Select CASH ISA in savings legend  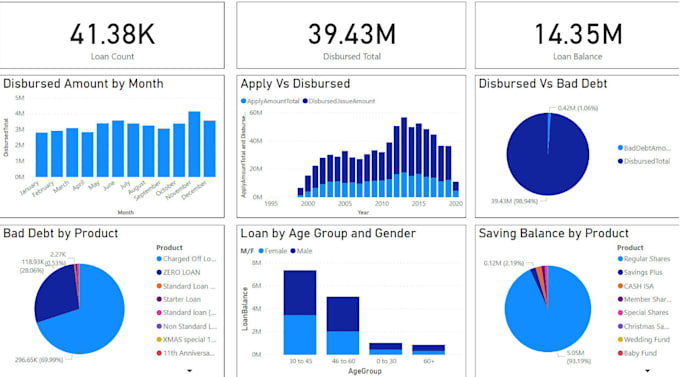(636, 286)
